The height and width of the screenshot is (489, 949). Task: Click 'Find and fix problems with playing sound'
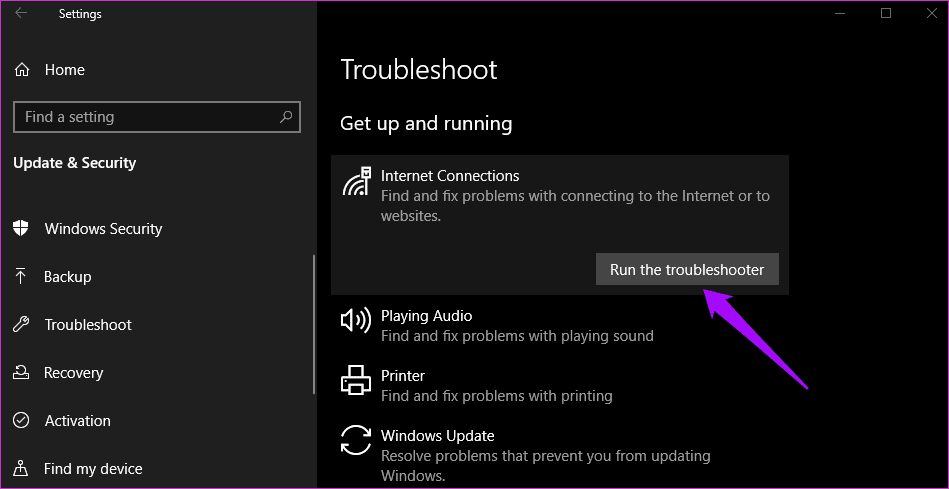tap(517, 336)
